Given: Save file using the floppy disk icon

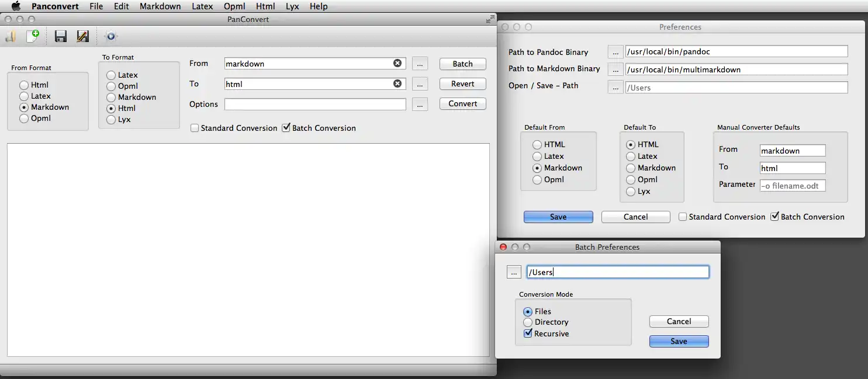Looking at the screenshot, I should [60, 37].
